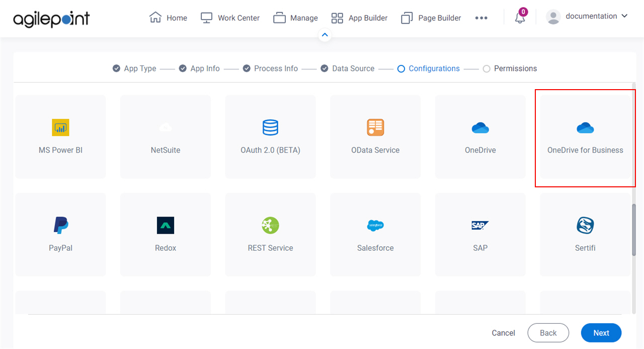644x349 pixels.
Task: Pick the SAP logo icon
Action: tap(480, 225)
